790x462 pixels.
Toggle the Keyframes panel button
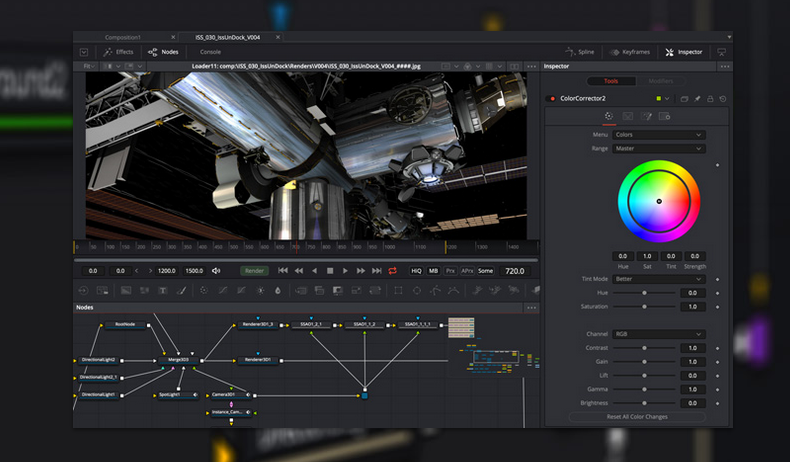click(630, 52)
